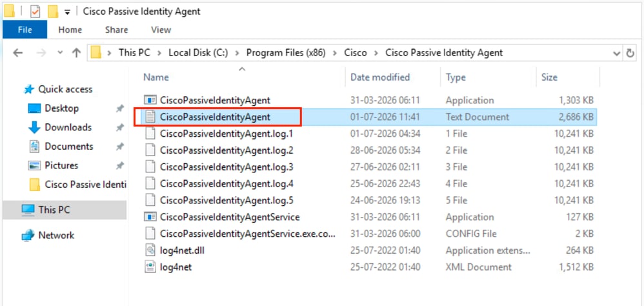
Task: Switch to the View ribbon tab
Action: pyautogui.click(x=161, y=30)
